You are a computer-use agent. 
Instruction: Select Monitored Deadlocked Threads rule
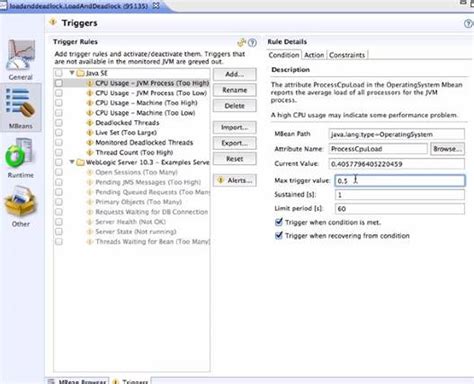pos(144,143)
